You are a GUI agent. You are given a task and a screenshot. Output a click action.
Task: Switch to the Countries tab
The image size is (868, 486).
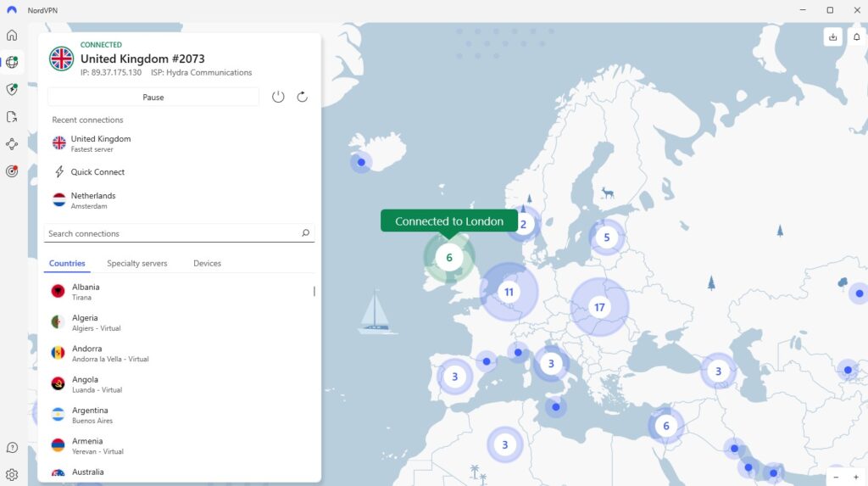[67, 263]
